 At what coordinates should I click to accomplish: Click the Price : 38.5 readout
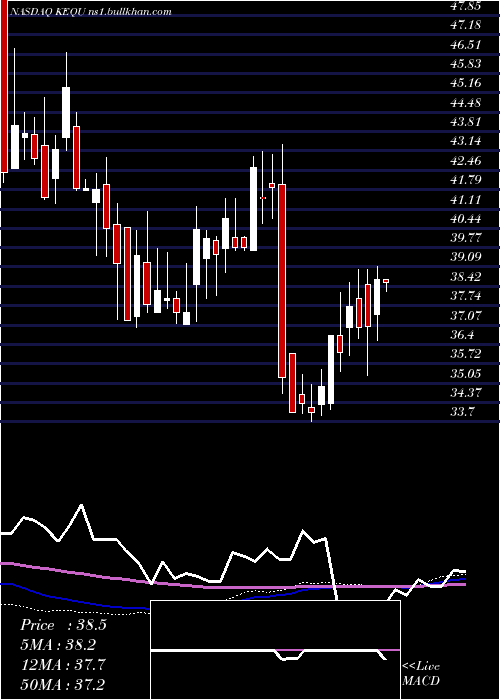tap(63, 625)
